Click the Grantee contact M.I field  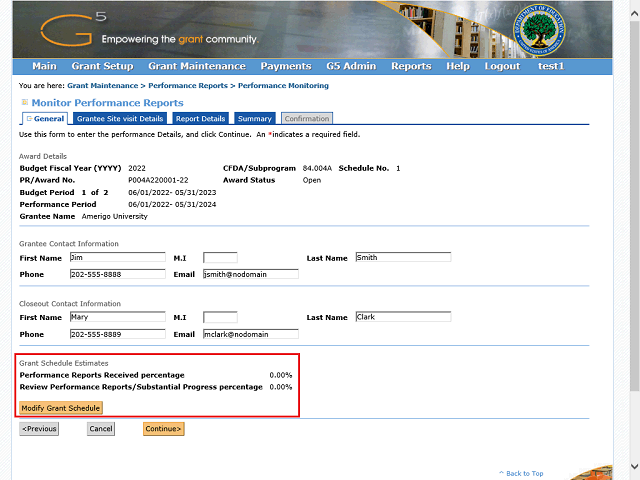point(220,258)
